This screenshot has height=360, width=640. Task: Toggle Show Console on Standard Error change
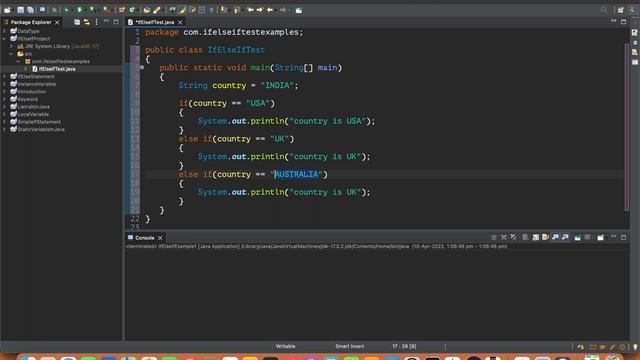(565, 237)
